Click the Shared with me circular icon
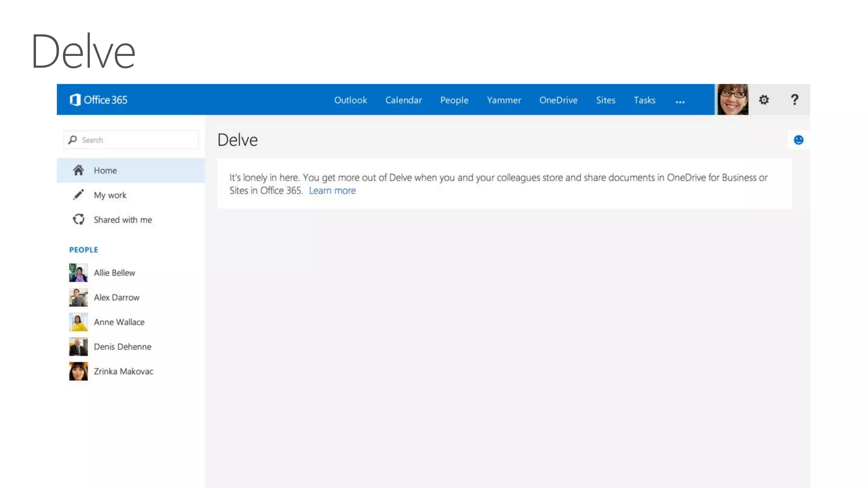The image size is (868, 488). click(x=78, y=219)
